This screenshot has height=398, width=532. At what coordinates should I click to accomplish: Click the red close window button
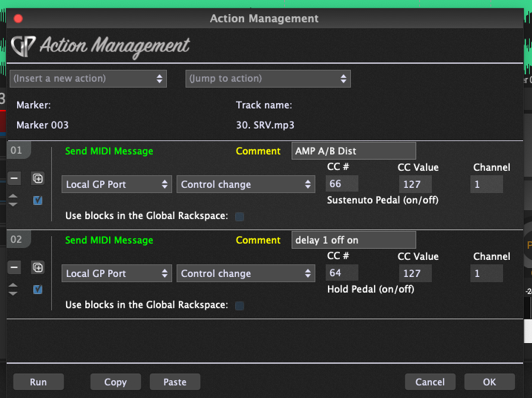pos(18,19)
